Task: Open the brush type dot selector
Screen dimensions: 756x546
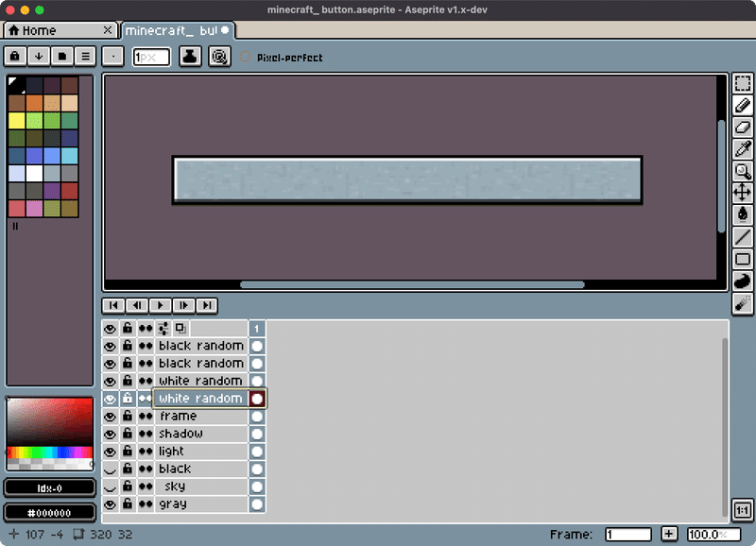Action: pyautogui.click(x=112, y=57)
